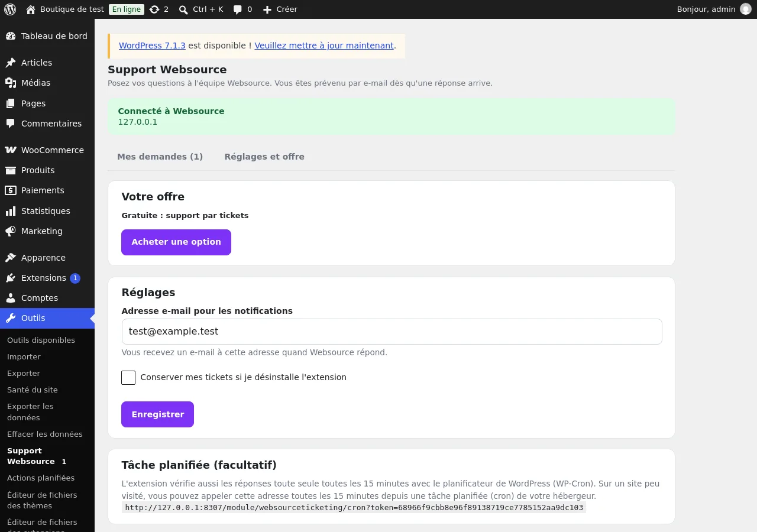757x532 pixels.
Task: Open the comments bubble in top bar
Action: click(238, 9)
